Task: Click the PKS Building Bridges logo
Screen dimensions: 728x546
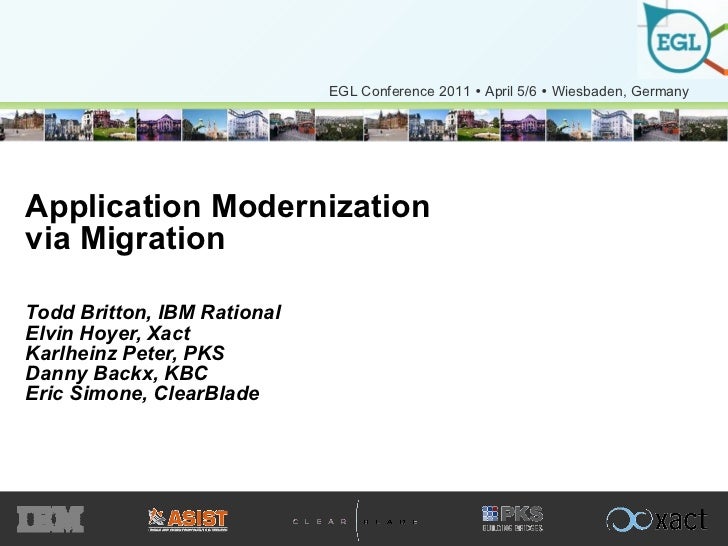Action: pos(513,519)
